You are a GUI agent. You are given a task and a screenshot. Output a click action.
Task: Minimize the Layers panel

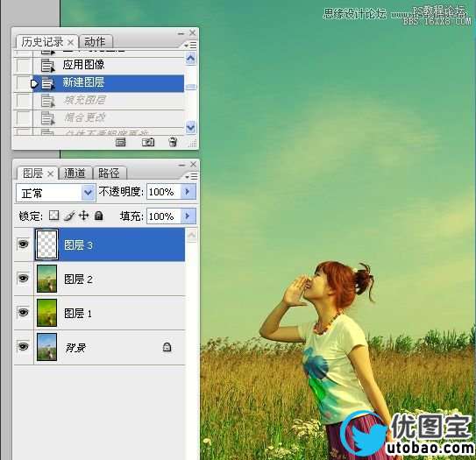coord(181,165)
